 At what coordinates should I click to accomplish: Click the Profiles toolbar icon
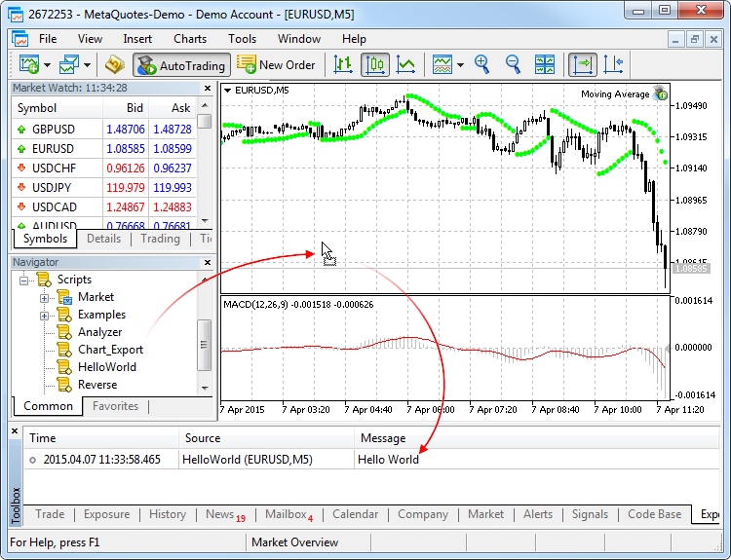[x=69, y=64]
